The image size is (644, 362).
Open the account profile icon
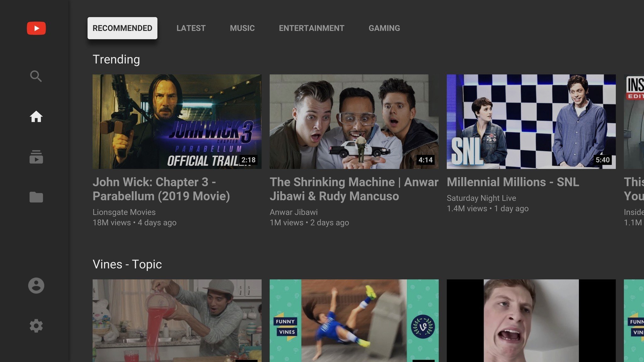(36, 286)
